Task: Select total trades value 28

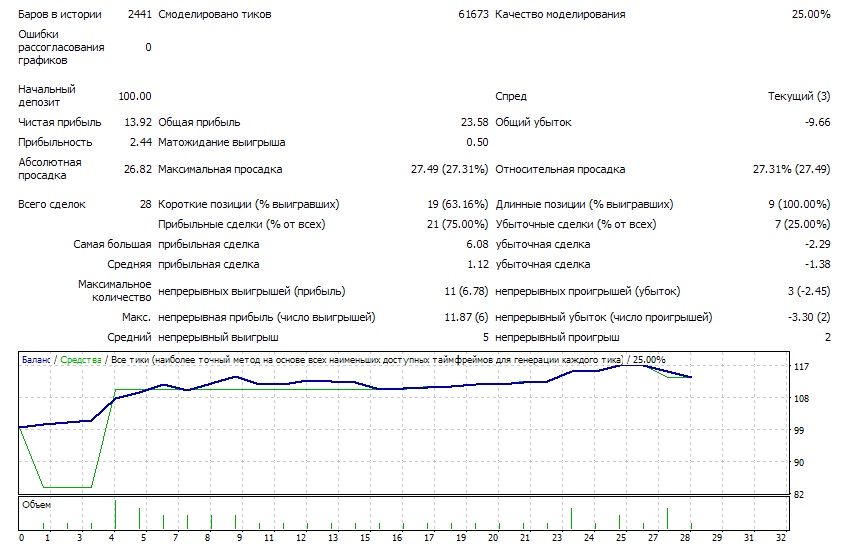Action: tap(146, 205)
